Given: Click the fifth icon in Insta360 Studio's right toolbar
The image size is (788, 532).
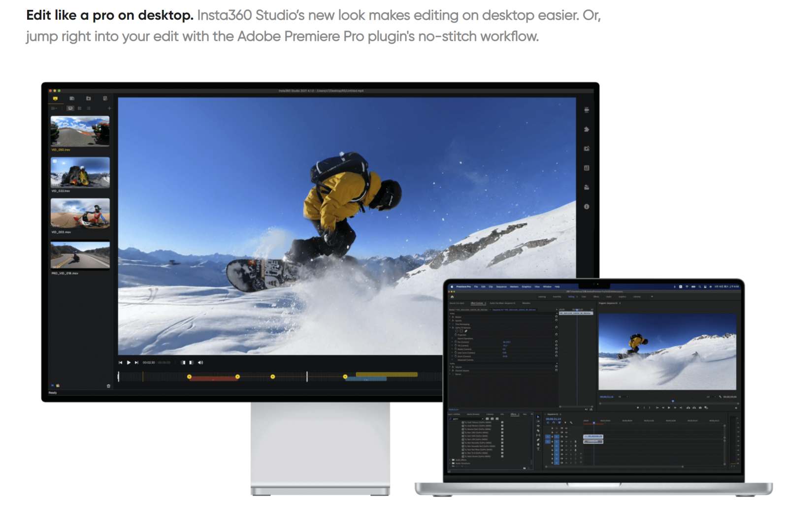Looking at the screenshot, I should [x=587, y=187].
